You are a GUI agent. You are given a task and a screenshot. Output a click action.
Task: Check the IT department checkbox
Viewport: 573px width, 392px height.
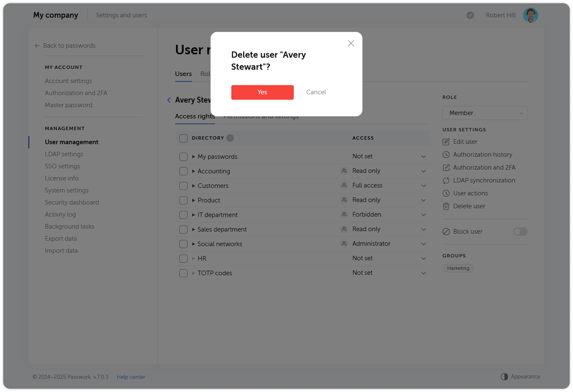tap(183, 215)
